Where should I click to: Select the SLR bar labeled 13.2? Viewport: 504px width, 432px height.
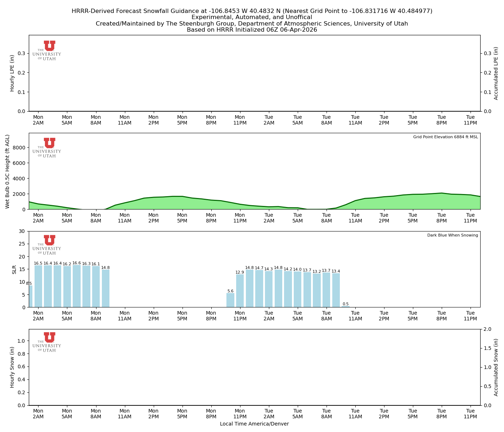click(317, 291)
